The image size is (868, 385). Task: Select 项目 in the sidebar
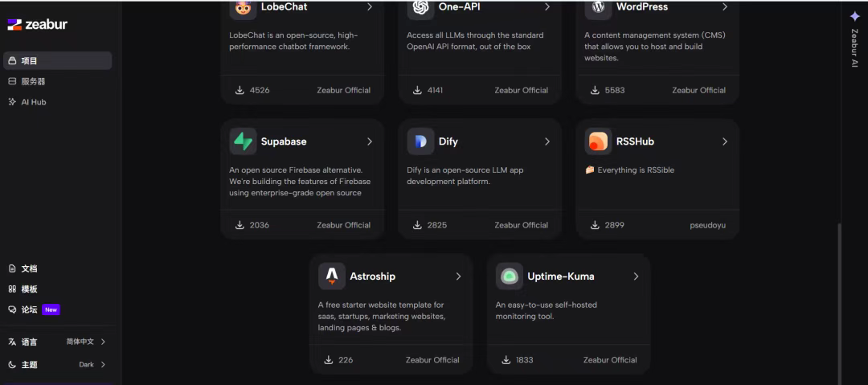coord(56,61)
